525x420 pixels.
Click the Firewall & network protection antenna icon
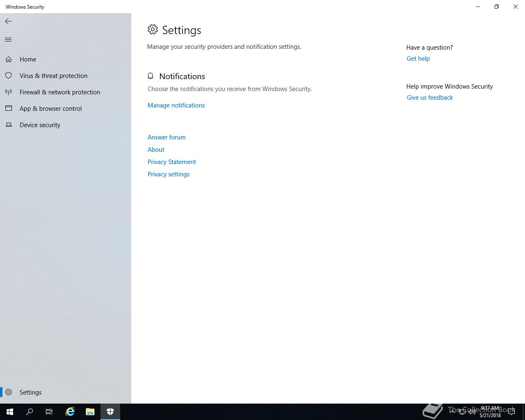pyautogui.click(x=9, y=92)
